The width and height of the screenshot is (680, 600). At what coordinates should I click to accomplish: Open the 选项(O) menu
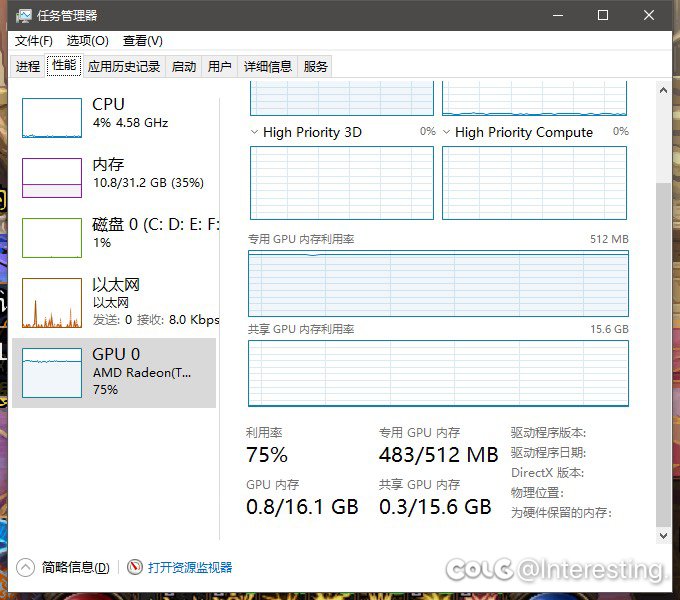pos(88,41)
